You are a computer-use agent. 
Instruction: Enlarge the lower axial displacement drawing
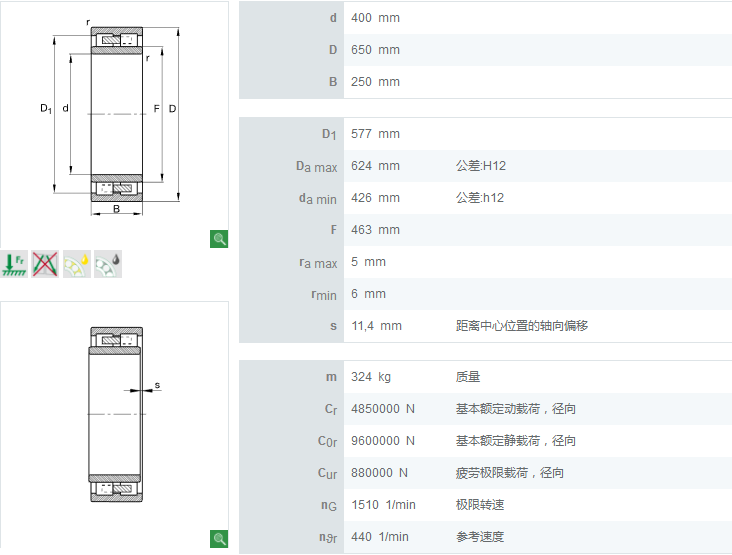coord(219,539)
